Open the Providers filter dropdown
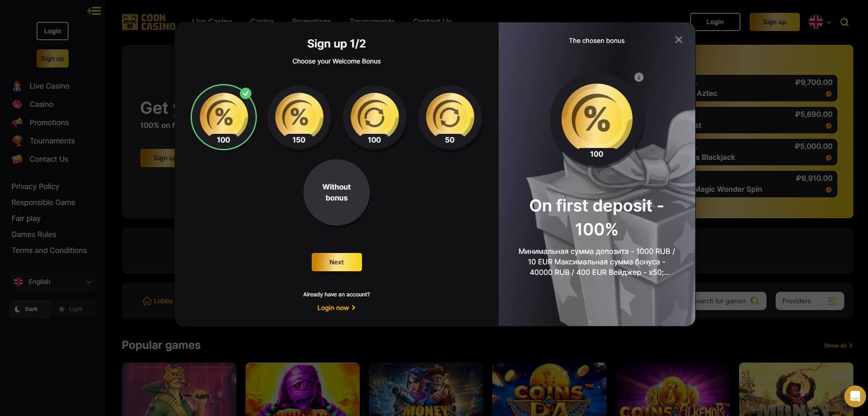Image resolution: width=868 pixels, height=416 pixels. click(x=809, y=301)
